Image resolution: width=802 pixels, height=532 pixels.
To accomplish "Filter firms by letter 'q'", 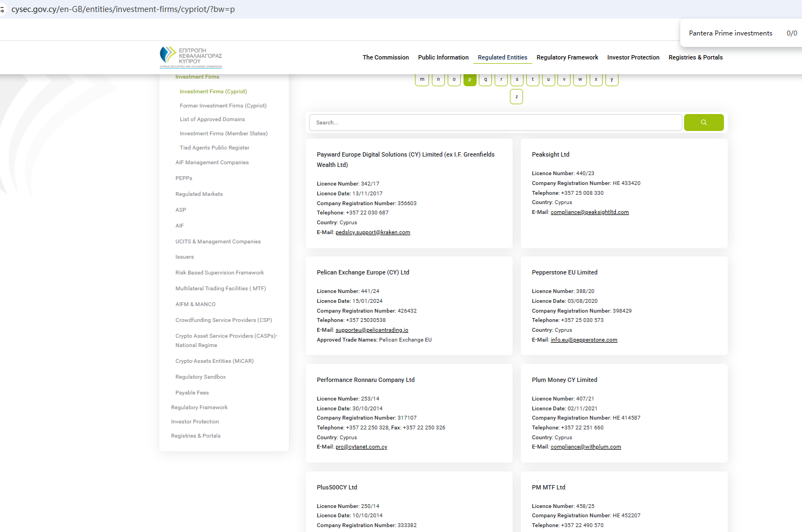I will [485, 80].
